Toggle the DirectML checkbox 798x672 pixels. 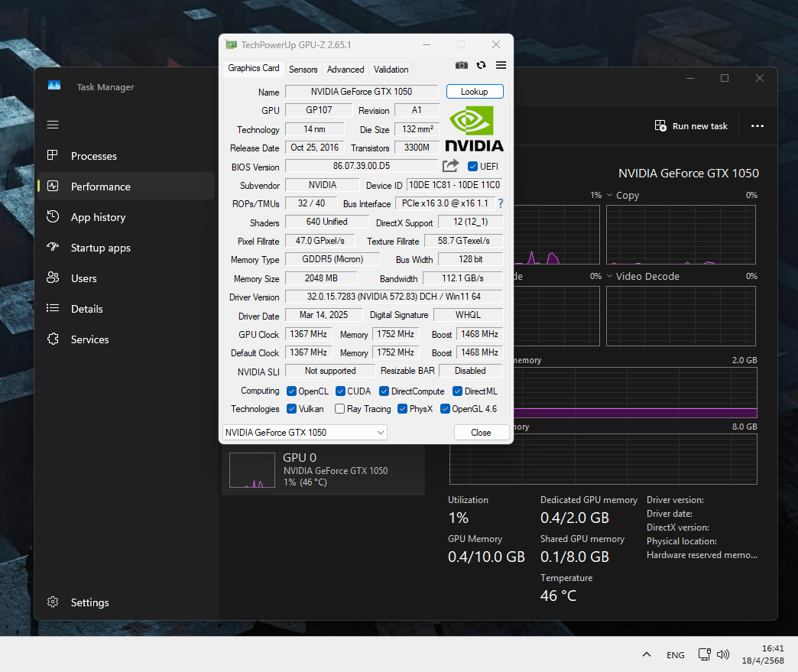click(x=458, y=391)
